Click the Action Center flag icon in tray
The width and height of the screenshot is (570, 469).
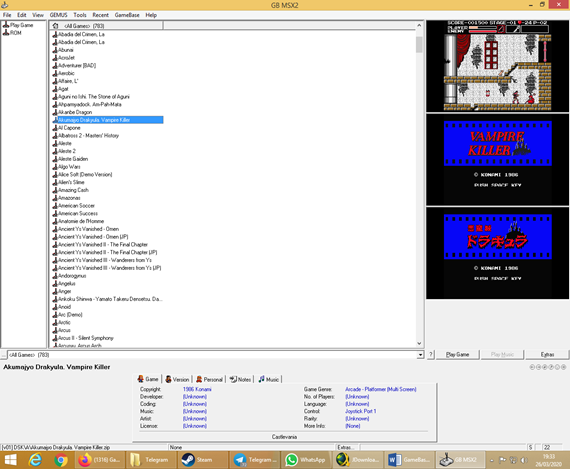502,460
